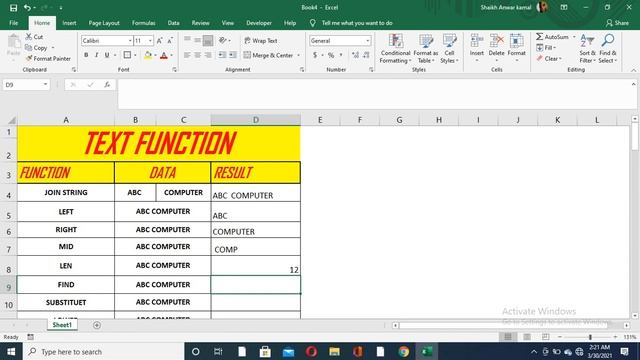Adjust the zoom slider

point(590,337)
